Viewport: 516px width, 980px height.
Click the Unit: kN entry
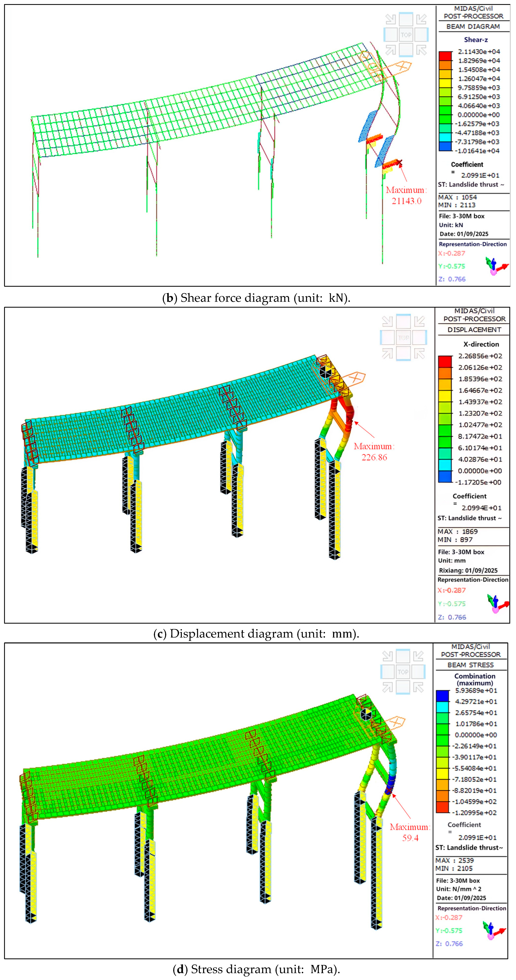coord(451,225)
